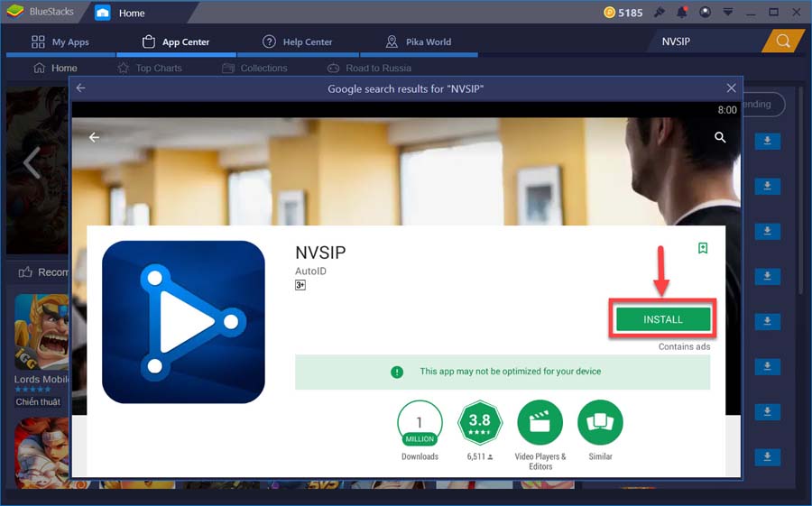Click the NVSIP app icon
The width and height of the screenshot is (812, 506).
click(183, 322)
